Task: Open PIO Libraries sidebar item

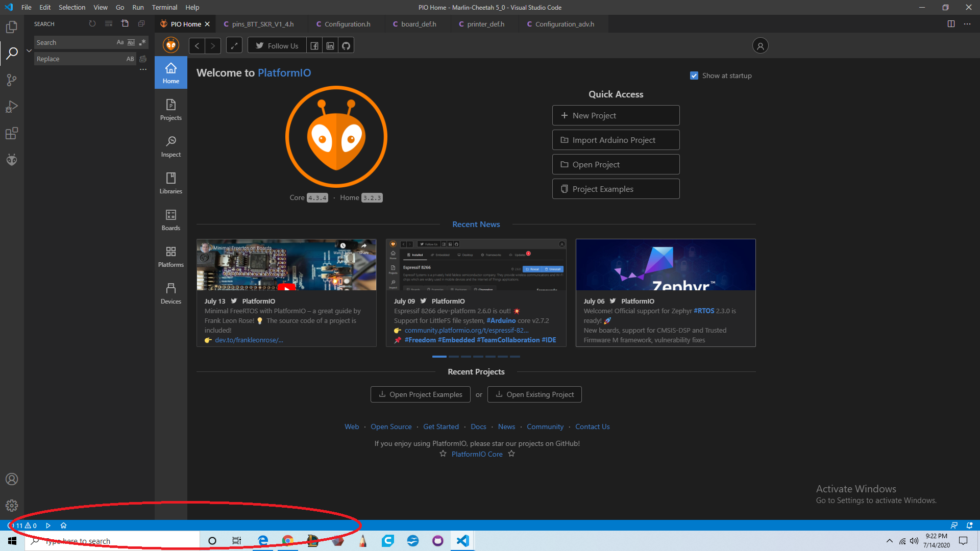Action: point(171,183)
